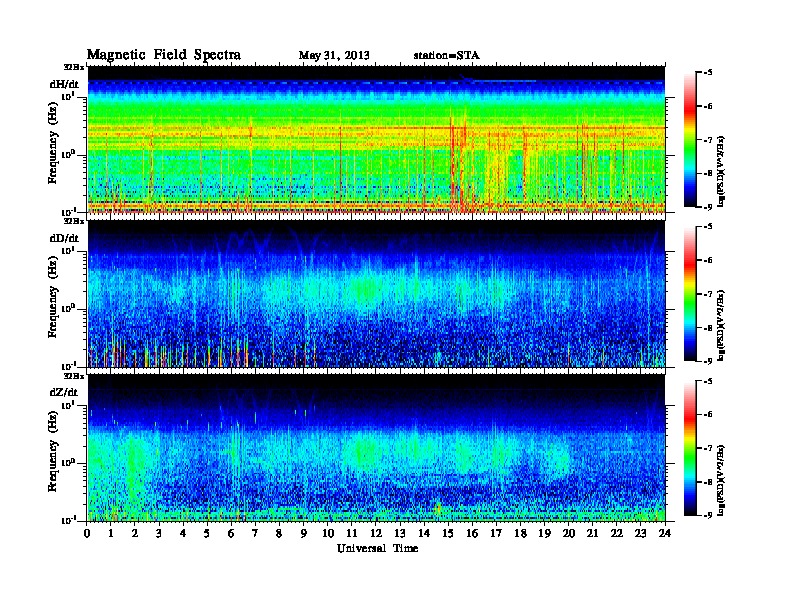This screenshot has height=612, width=792.
Task: Click hour 2 on the Universal Time axis
Action: pyautogui.click(x=135, y=533)
